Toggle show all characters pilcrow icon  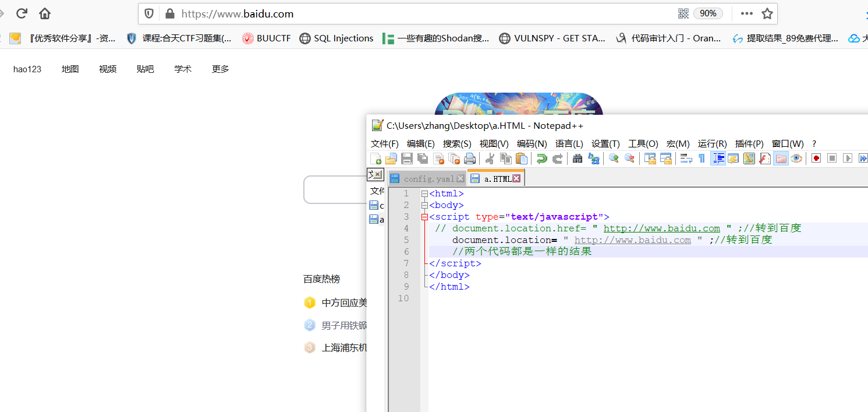click(x=702, y=159)
